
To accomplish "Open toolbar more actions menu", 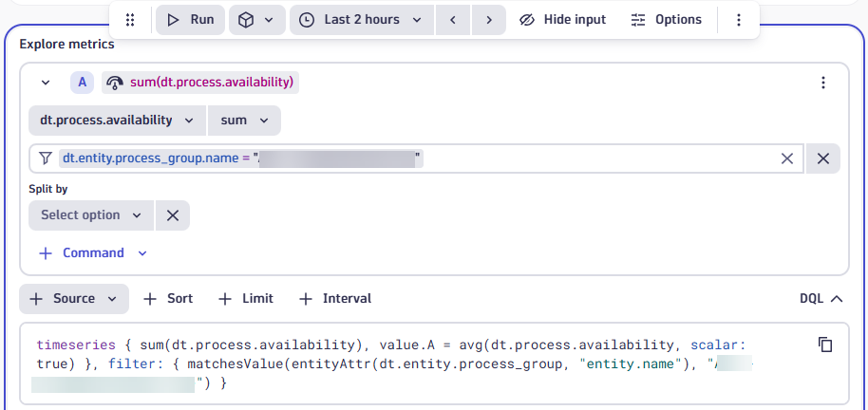I will point(739,20).
